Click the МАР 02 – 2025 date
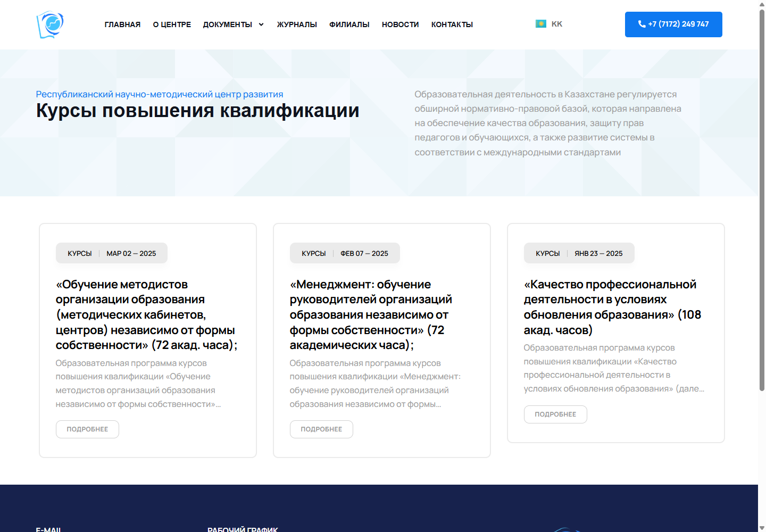The width and height of the screenshot is (766, 532). [131, 253]
